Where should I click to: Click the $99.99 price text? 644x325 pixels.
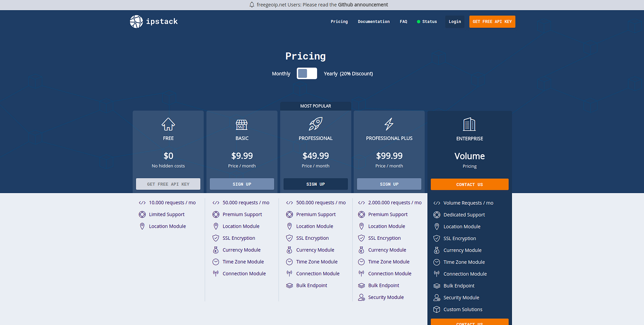coord(389,156)
